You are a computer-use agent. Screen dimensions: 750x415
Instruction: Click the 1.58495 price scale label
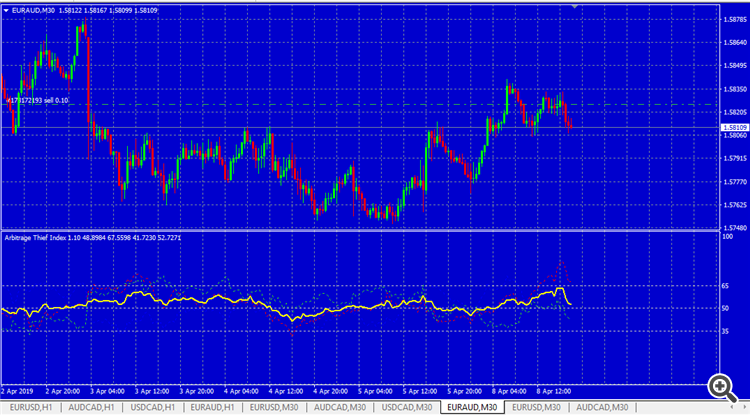pyautogui.click(x=736, y=66)
